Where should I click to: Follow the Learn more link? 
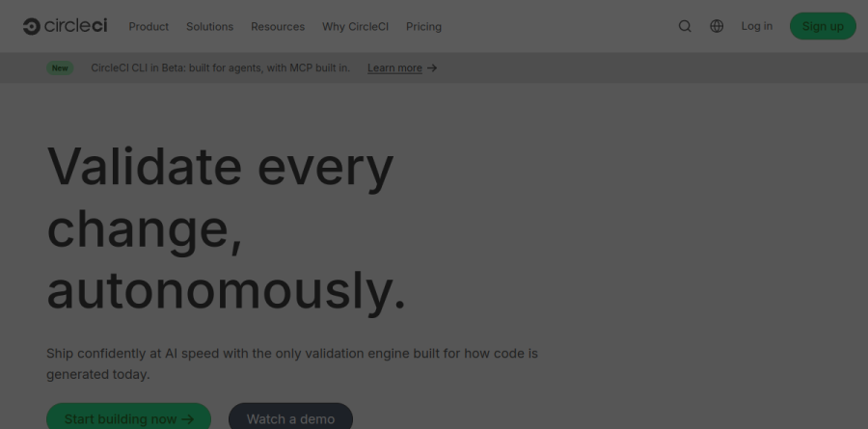tap(394, 68)
